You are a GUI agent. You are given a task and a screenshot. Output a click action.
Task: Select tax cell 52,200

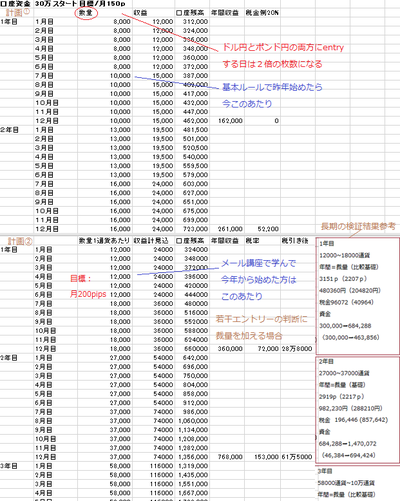tap(268, 229)
